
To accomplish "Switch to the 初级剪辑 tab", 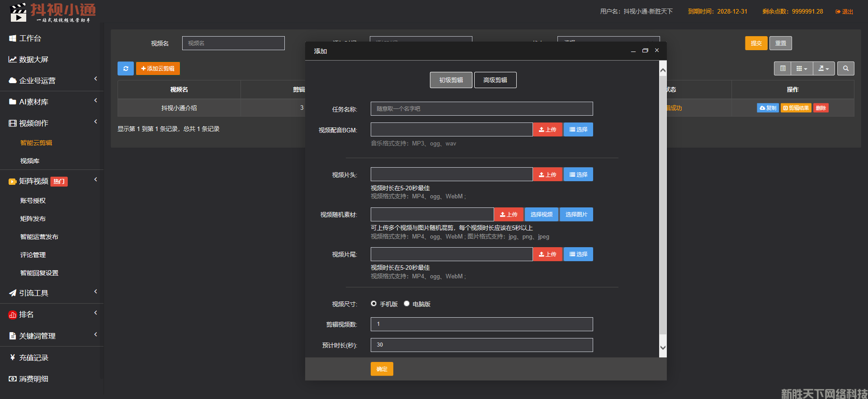I will tap(451, 80).
